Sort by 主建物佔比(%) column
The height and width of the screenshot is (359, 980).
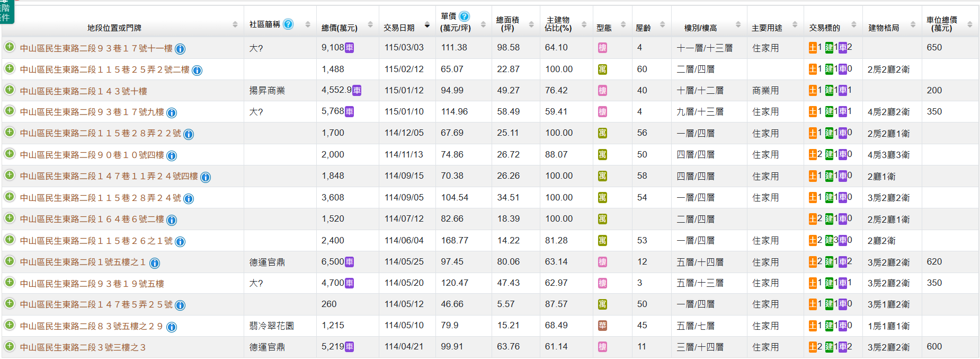point(584,24)
